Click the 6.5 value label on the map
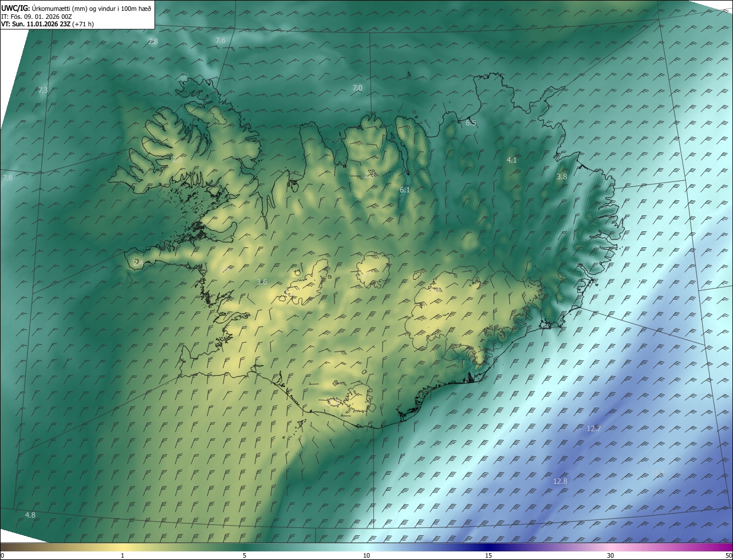The height and width of the screenshot is (560, 733). click(471, 123)
